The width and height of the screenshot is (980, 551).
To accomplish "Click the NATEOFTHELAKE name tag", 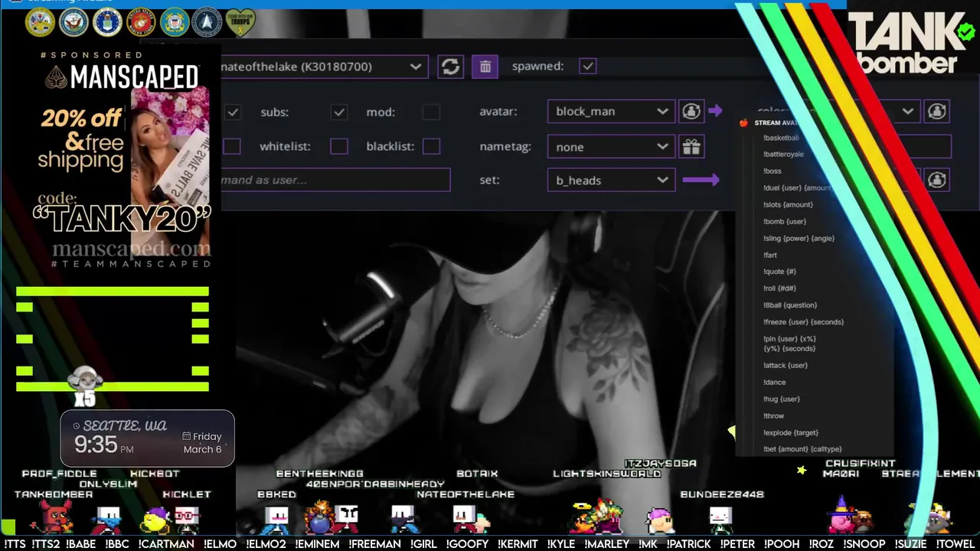I will click(x=465, y=494).
